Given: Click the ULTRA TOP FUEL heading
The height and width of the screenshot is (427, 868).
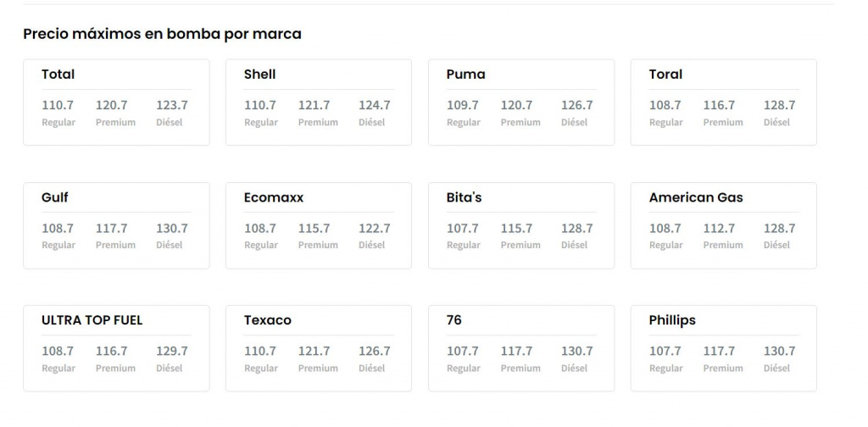Looking at the screenshot, I should pyautogui.click(x=92, y=320).
